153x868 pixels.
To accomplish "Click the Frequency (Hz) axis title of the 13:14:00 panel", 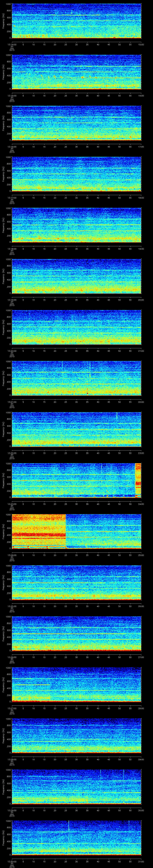I will coord(3,21).
